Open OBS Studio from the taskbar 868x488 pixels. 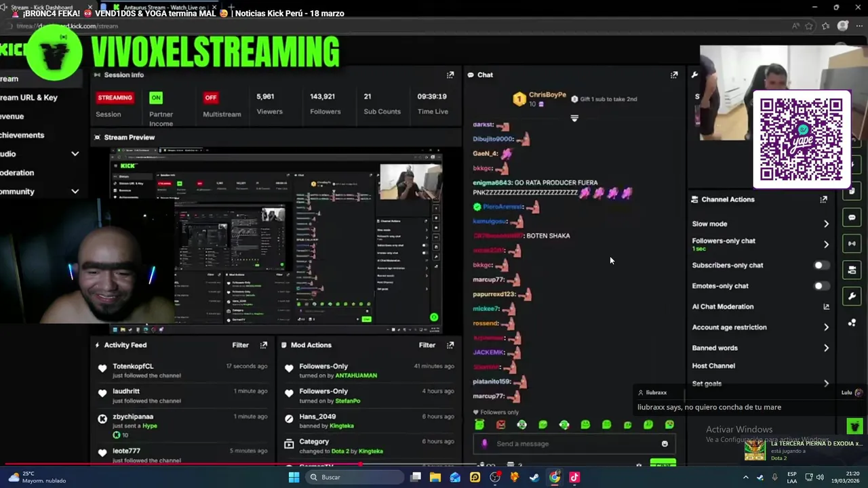point(495,477)
